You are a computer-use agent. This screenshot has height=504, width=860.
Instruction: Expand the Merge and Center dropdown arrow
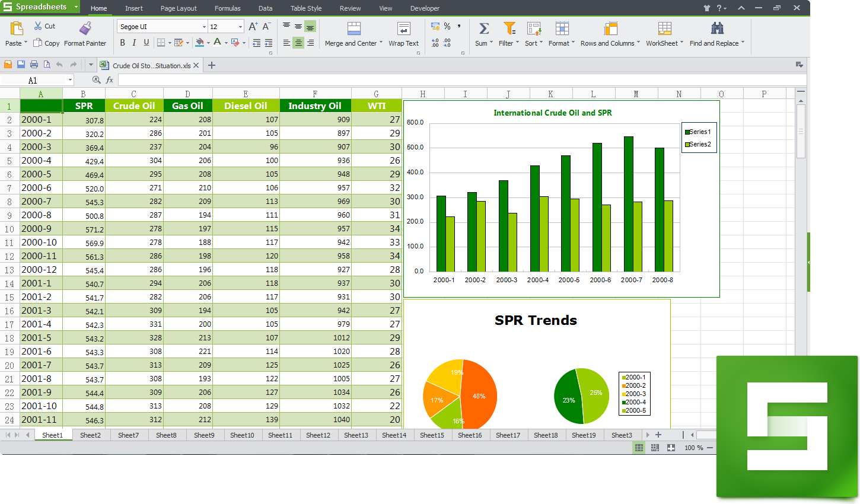click(x=381, y=43)
